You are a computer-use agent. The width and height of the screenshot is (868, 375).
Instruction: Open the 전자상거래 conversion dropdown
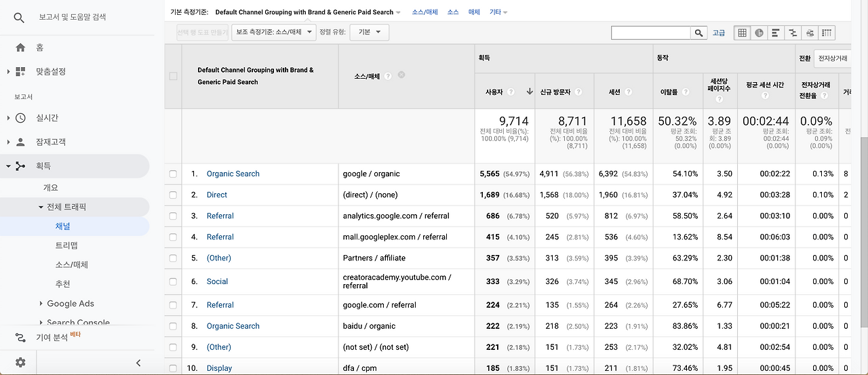coord(832,59)
